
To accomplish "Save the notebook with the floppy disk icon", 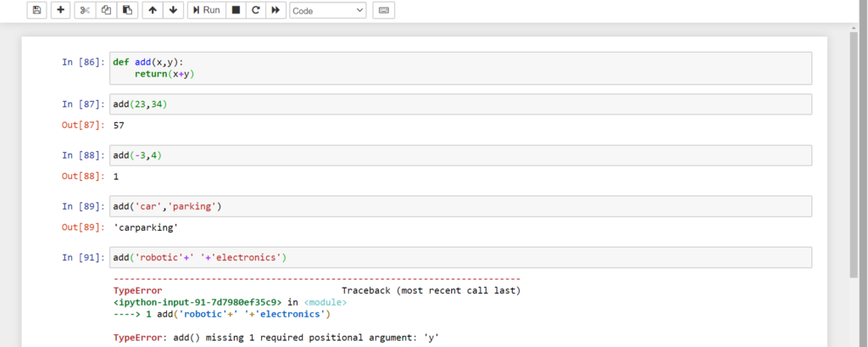I will pyautogui.click(x=36, y=10).
